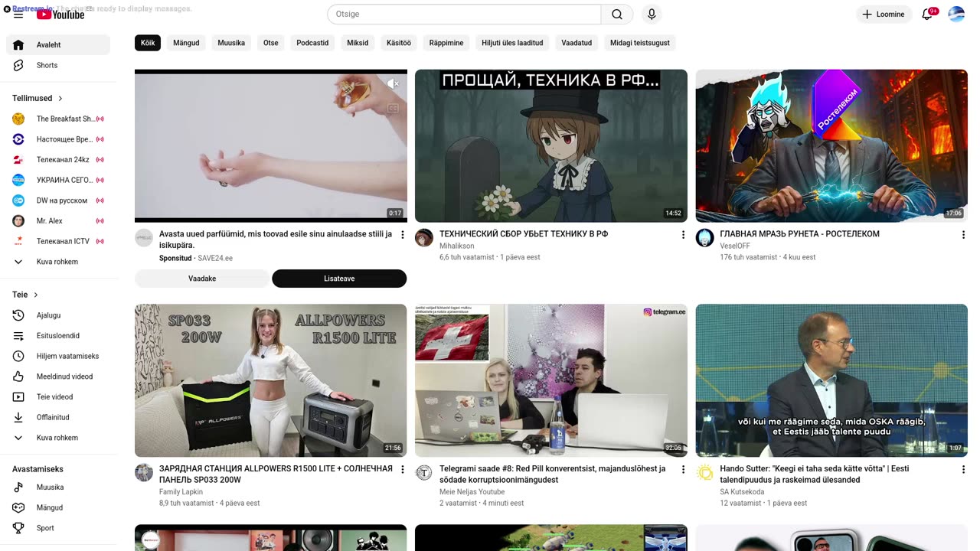Screen dimensions: 980x551
Task: Select the Kõik filter chip
Action: click(x=148, y=43)
